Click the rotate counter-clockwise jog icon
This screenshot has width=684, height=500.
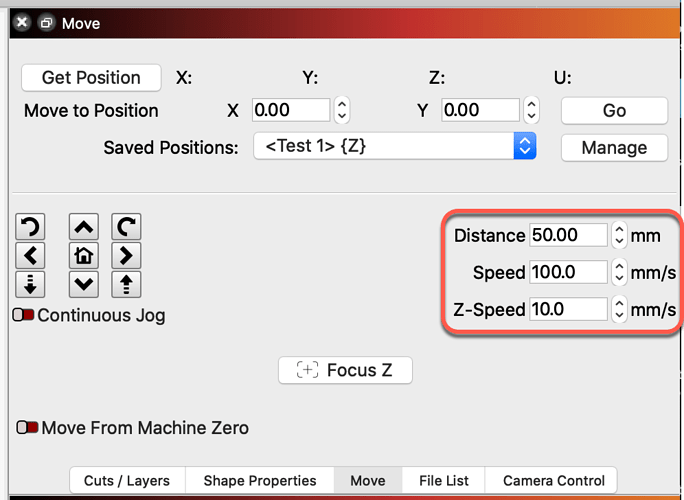[30, 227]
